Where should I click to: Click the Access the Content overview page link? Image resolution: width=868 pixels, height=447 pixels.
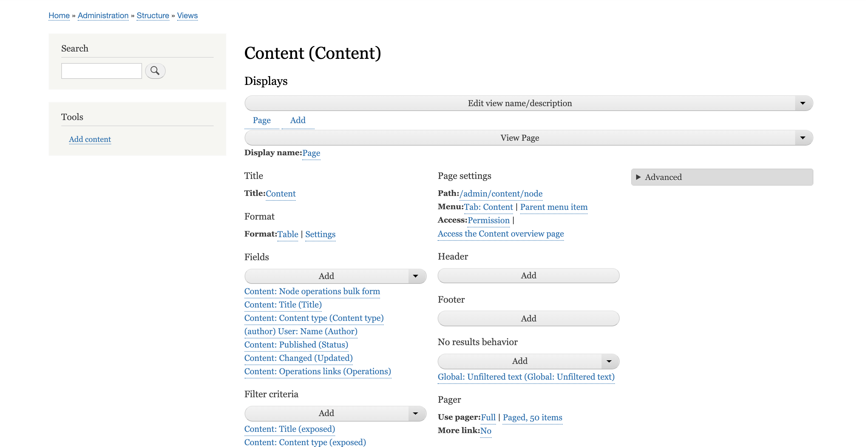pos(501,234)
